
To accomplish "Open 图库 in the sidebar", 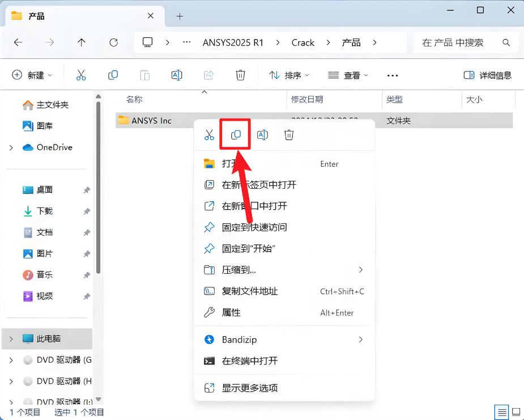I will [x=38, y=126].
